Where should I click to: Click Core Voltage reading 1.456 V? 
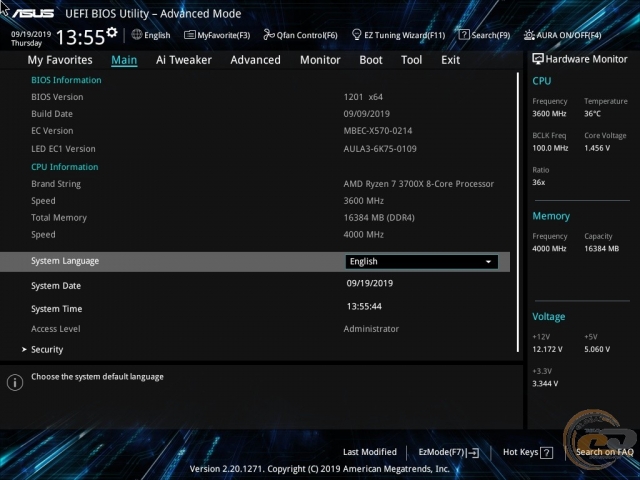tap(597, 148)
